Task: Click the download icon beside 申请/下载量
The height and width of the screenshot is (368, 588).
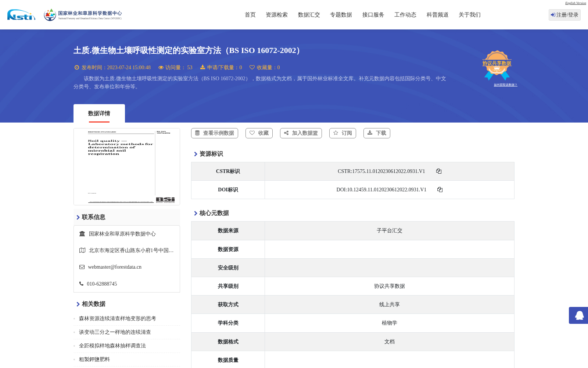Action: (202, 67)
